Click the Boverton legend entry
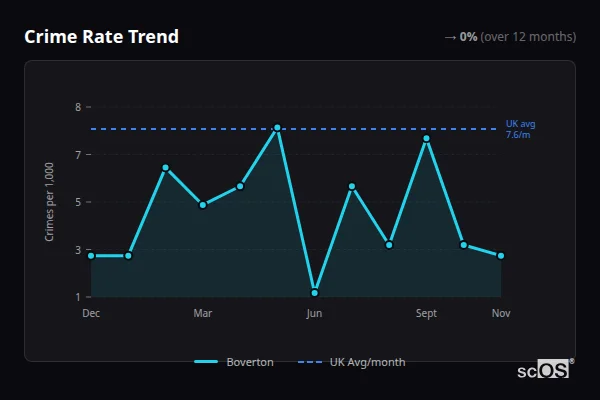The width and height of the screenshot is (600, 400). 234,362
